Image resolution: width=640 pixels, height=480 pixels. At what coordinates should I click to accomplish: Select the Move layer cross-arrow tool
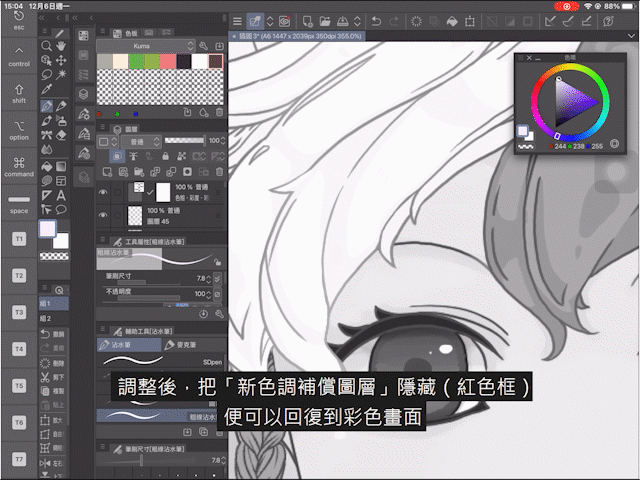[x=61, y=60]
